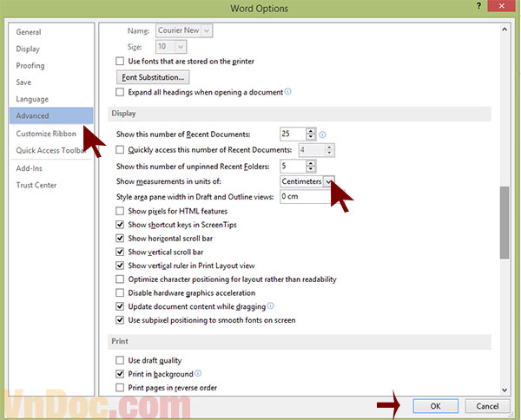The height and width of the screenshot is (420, 521).
Task: Uncheck Show horizontal scroll bar
Action: [121, 239]
